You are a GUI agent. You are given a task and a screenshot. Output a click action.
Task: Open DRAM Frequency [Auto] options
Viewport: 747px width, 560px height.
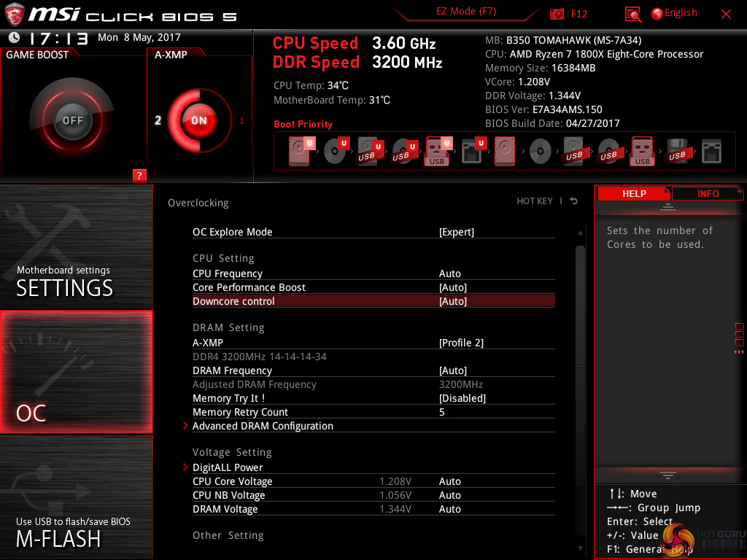pyautogui.click(x=373, y=370)
